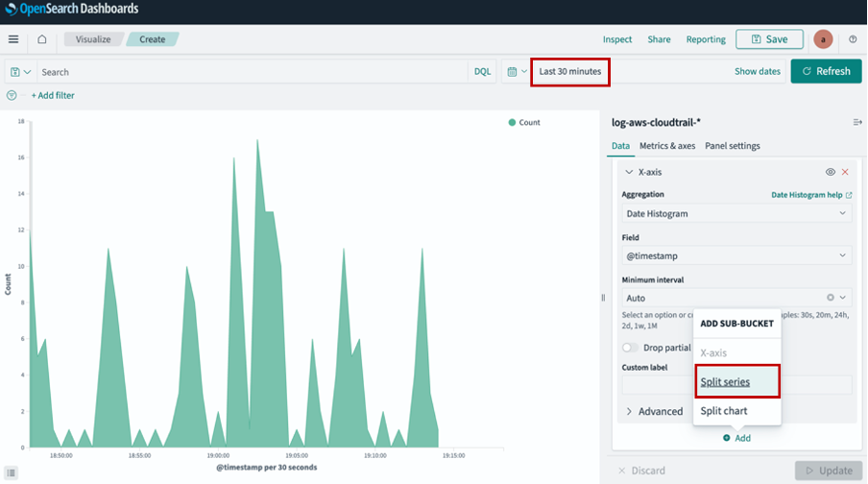Remove X-axis bucket with red X
The height and width of the screenshot is (484, 868).
pos(845,172)
